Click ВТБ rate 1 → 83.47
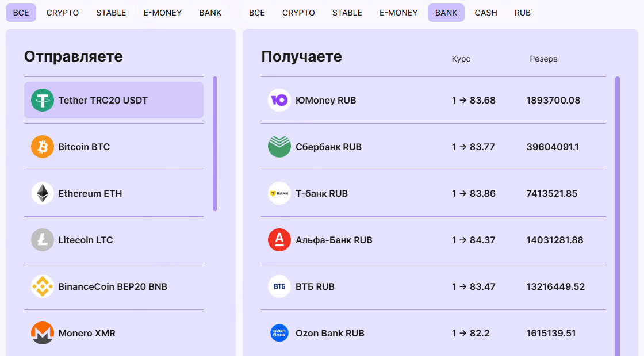Screen dimensions: 644x356 (474, 286)
